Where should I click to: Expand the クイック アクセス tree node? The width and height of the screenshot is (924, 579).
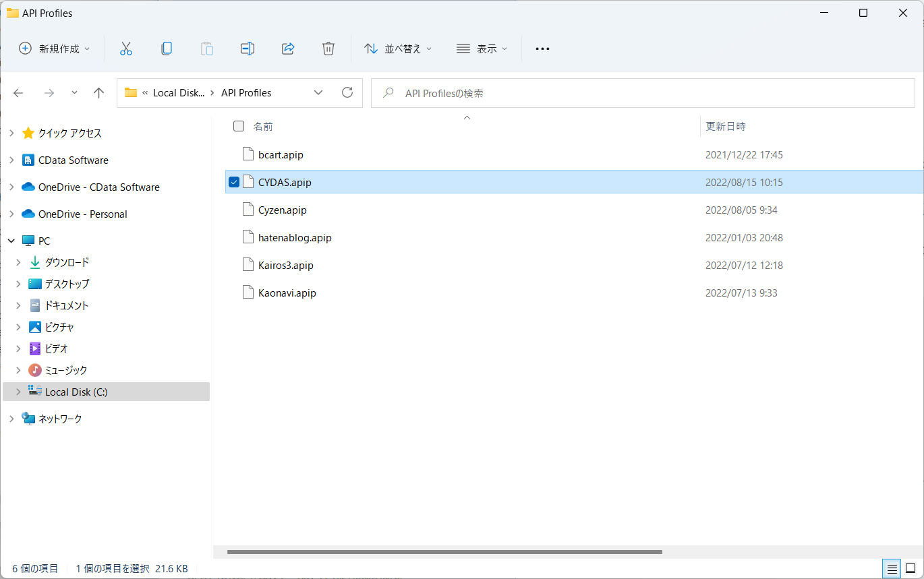coord(11,133)
